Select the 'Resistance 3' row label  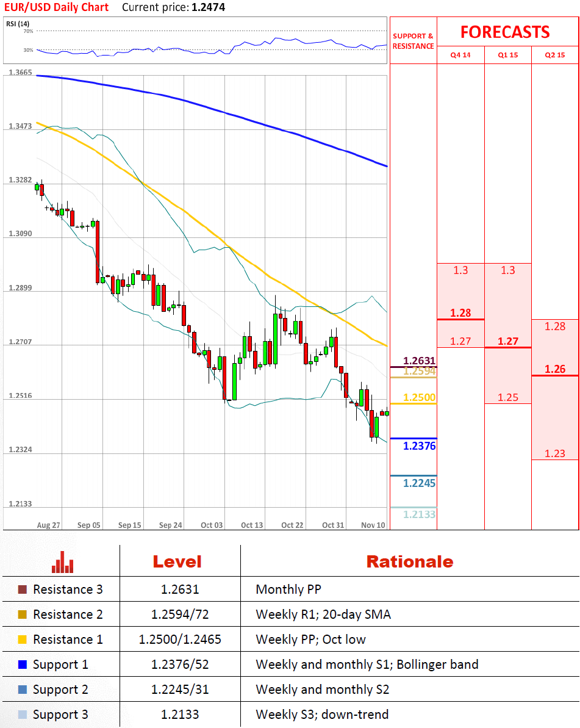click(68, 589)
